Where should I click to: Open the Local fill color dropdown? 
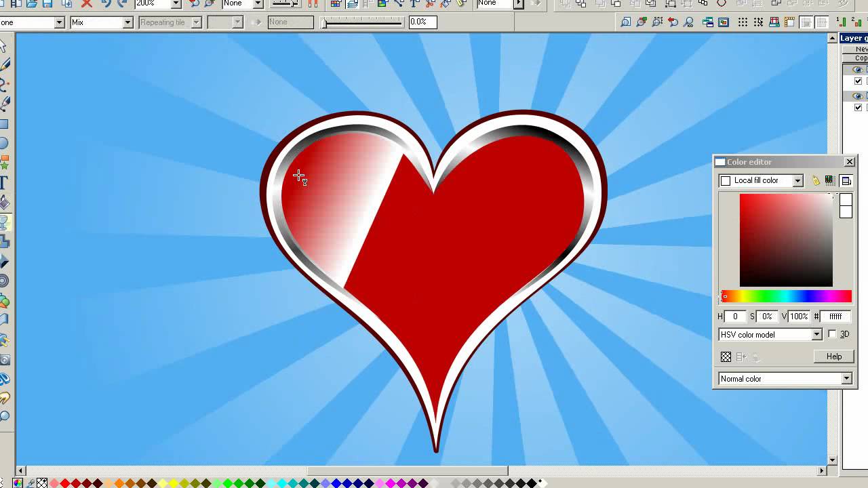(798, 180)
